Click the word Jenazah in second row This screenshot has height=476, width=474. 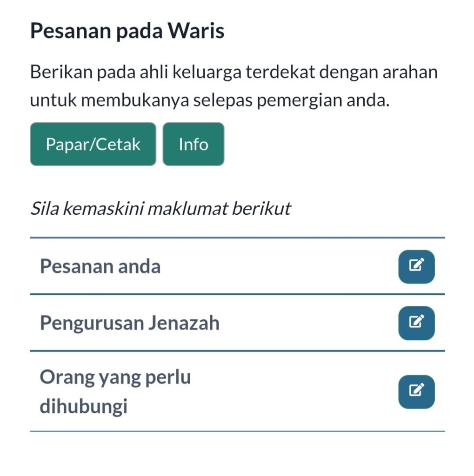(184, 323)
